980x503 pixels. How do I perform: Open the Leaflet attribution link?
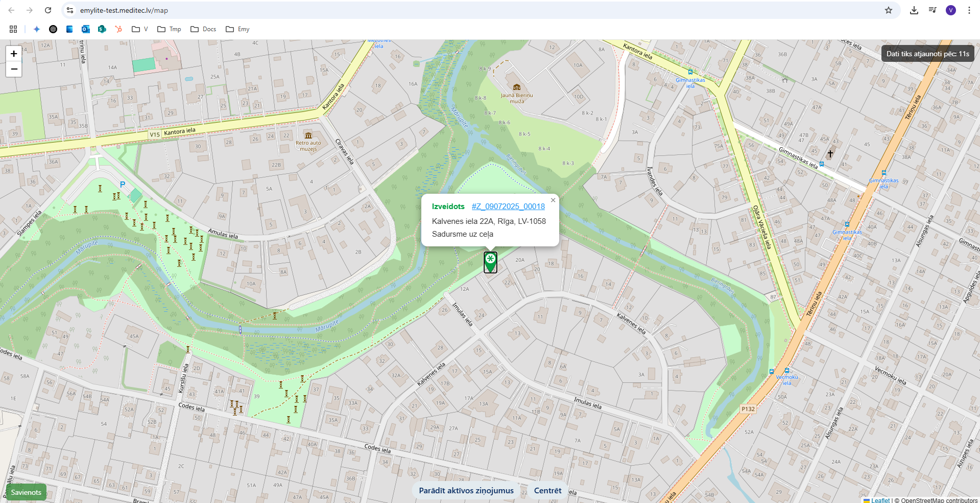tap(880, 500)
